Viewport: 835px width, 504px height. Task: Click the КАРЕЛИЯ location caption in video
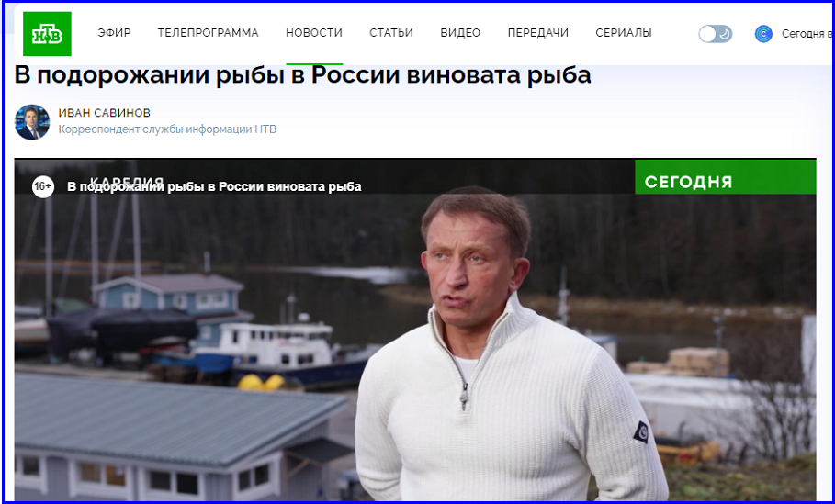click(x=127, y=182)
